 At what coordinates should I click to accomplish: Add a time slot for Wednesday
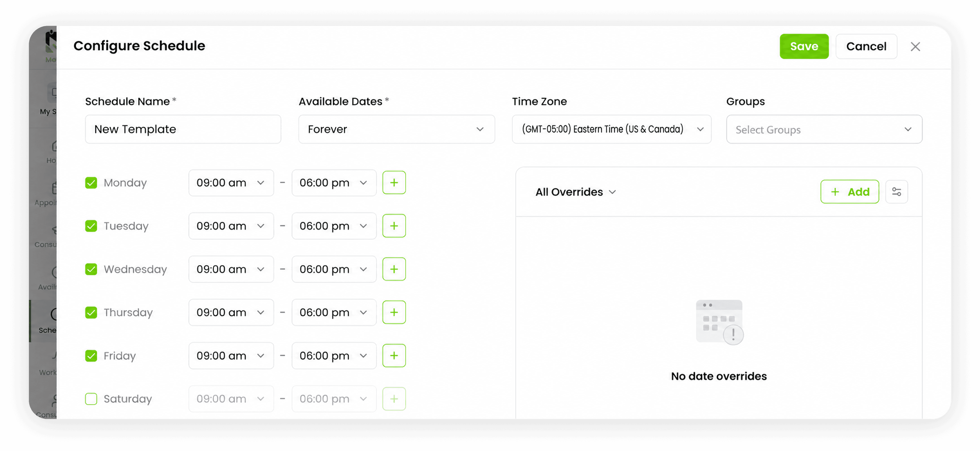tap(394, 269)
